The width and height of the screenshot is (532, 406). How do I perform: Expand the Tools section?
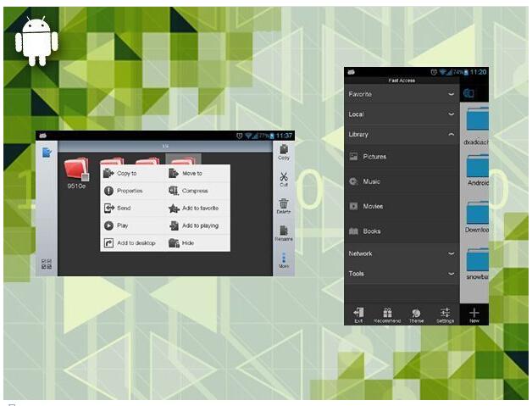tap(451, 274)
